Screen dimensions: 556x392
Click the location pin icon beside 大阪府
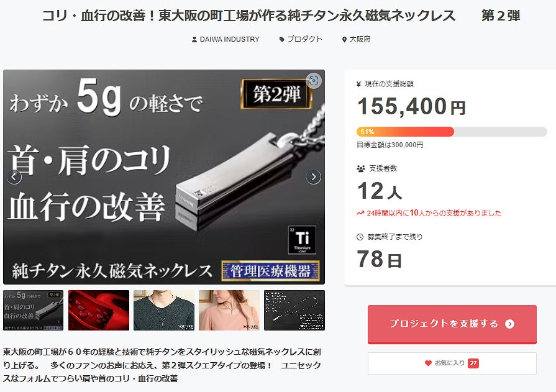click(344, 39)
